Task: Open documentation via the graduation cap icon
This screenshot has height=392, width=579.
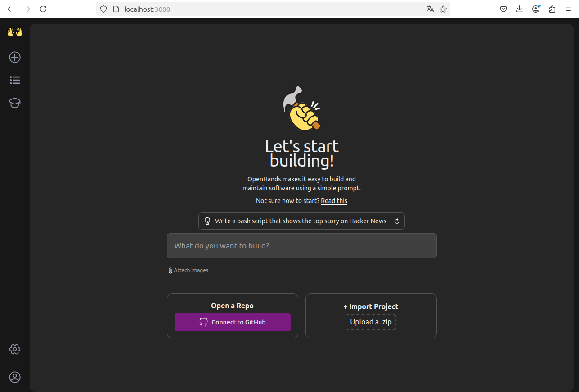Action: pyautogui.click(x=14, y=103)
